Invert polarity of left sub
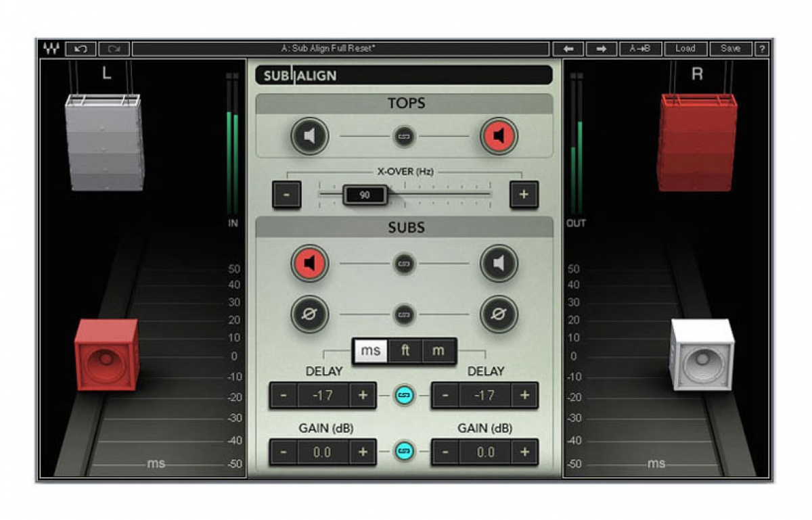This screenshot has height=520, width=812. [x=310, y=314]
